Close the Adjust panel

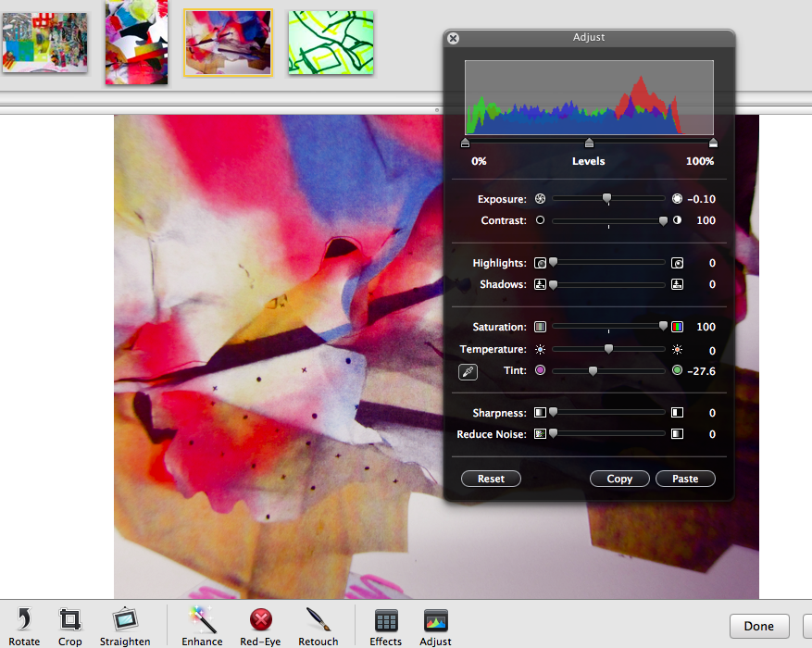tap(453, 38)
